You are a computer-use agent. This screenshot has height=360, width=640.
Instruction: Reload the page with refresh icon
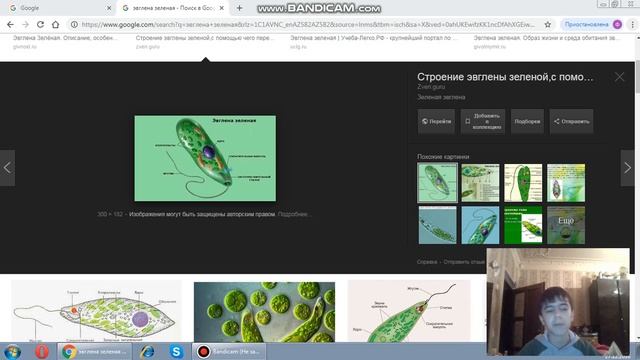pyautogui.click(x=40, y=24)
